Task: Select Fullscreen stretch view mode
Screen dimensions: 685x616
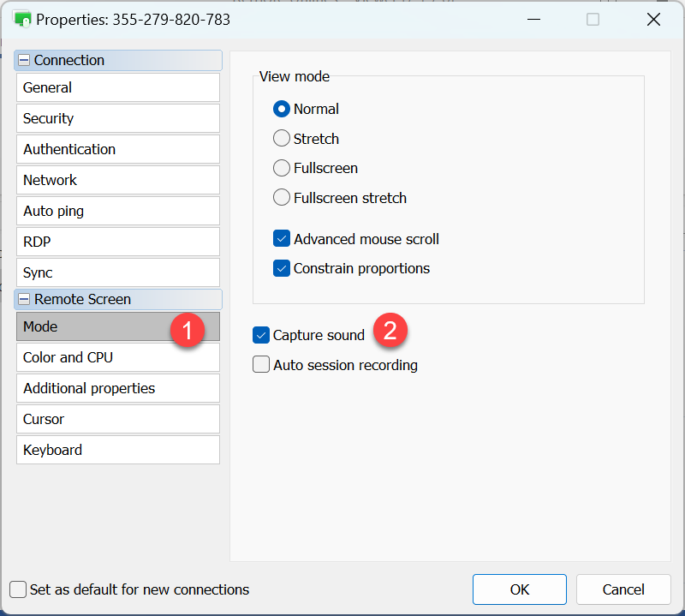Action: point(282,198)
